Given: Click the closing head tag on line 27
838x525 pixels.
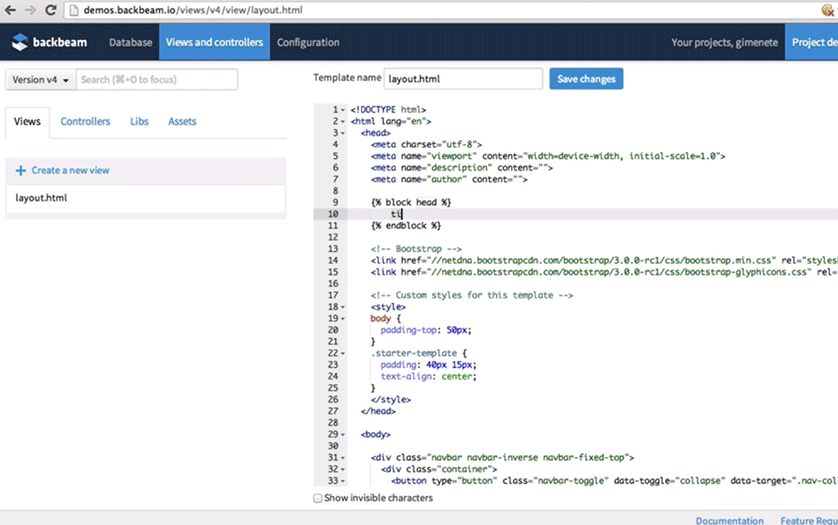Looking at the screenshot, I should (x=378, y=411).
